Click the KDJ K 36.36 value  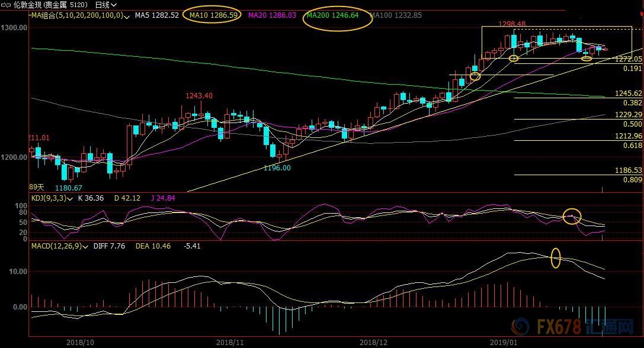click(91, 198)
